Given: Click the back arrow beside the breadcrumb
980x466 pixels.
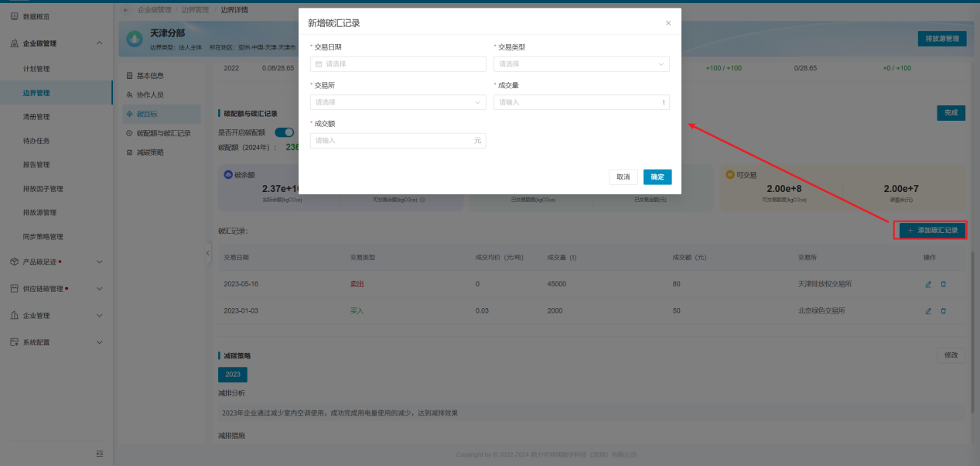Looking at the screenshot, I should (x=127, y=10).
